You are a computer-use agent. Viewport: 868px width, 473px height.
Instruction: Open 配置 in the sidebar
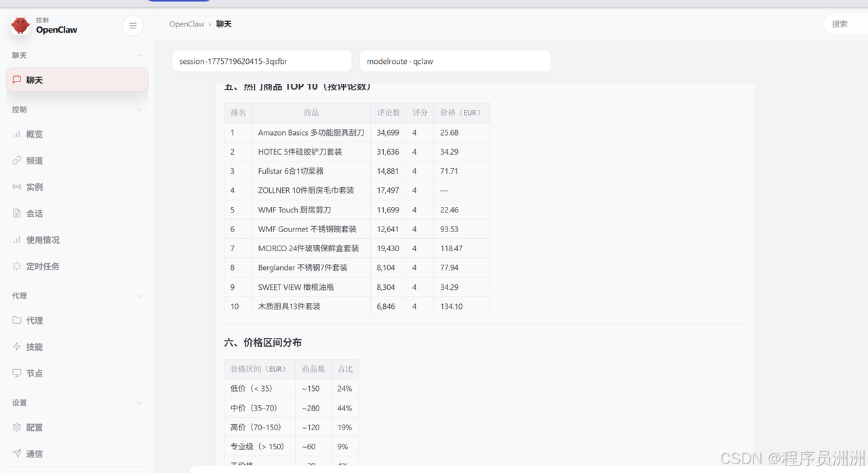77,428
